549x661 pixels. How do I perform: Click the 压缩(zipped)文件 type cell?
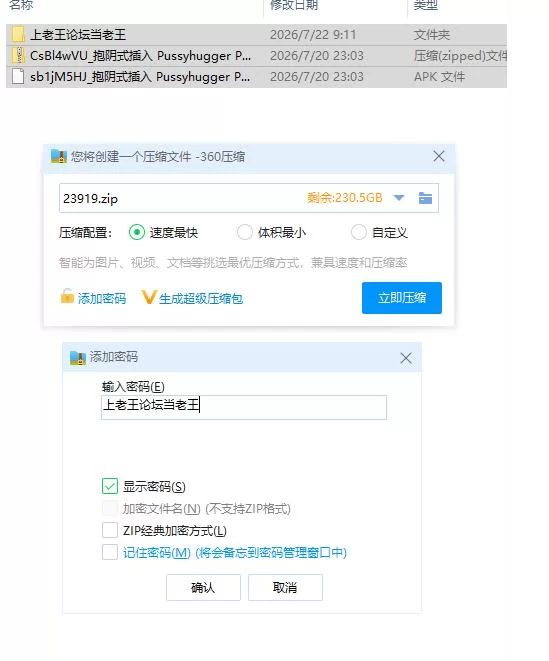click(460, 56)
